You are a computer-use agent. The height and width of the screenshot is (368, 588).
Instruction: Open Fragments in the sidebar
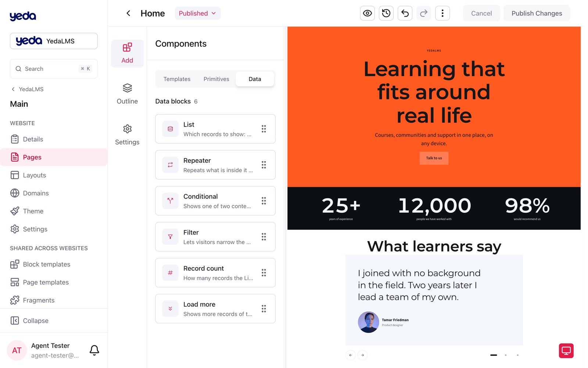click(54, 300)
